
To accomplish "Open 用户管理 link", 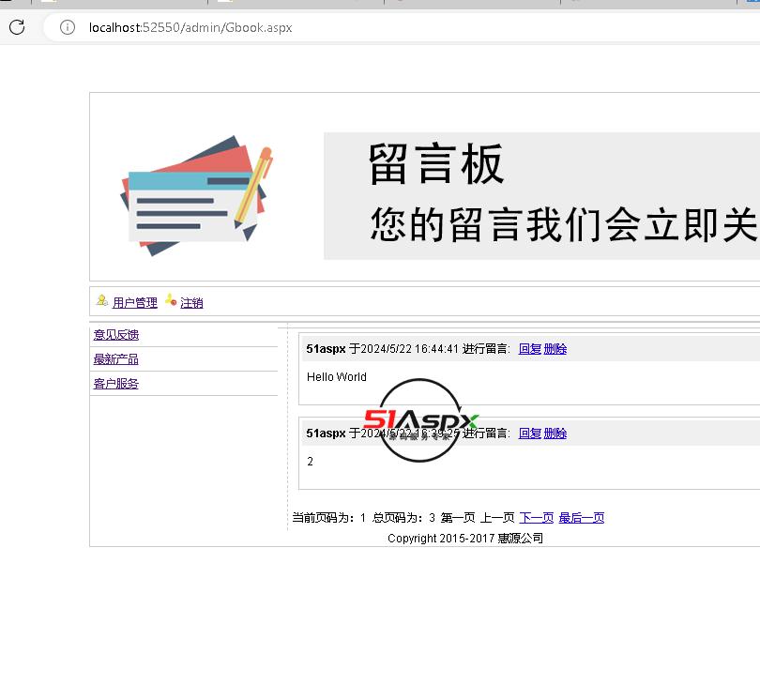I will point(135,303).
